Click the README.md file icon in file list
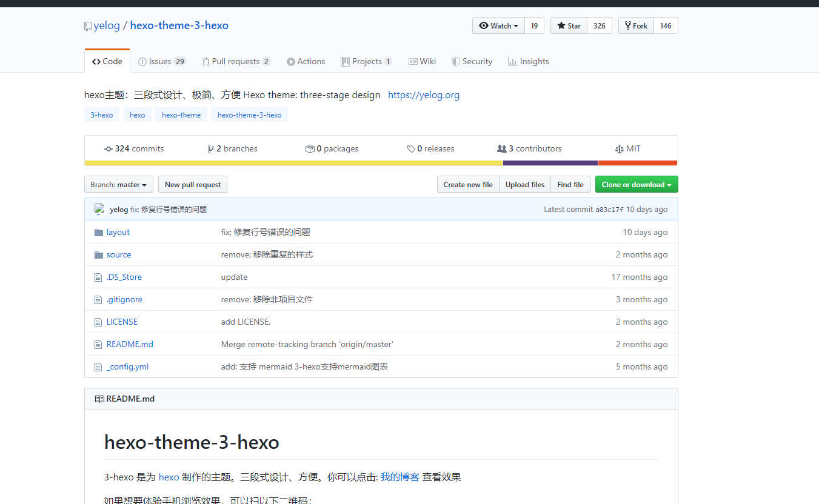This screenshot has width=819, height=504. 98,345
